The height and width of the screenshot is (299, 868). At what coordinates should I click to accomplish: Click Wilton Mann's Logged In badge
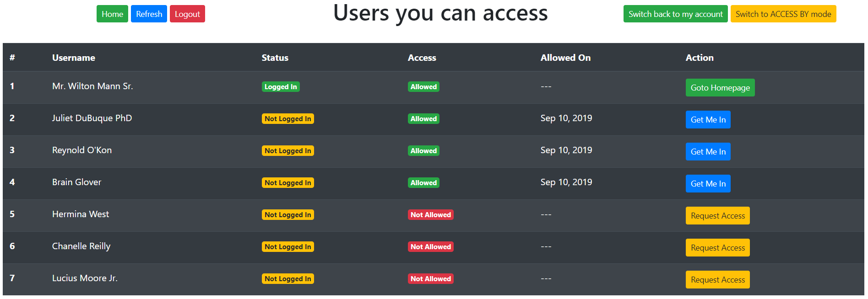click(281, 87)
